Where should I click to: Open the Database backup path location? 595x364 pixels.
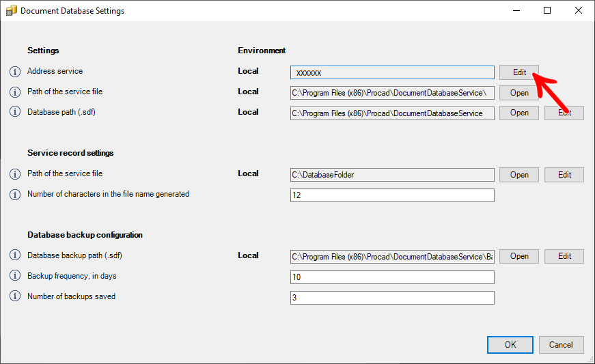pos(518,256)
